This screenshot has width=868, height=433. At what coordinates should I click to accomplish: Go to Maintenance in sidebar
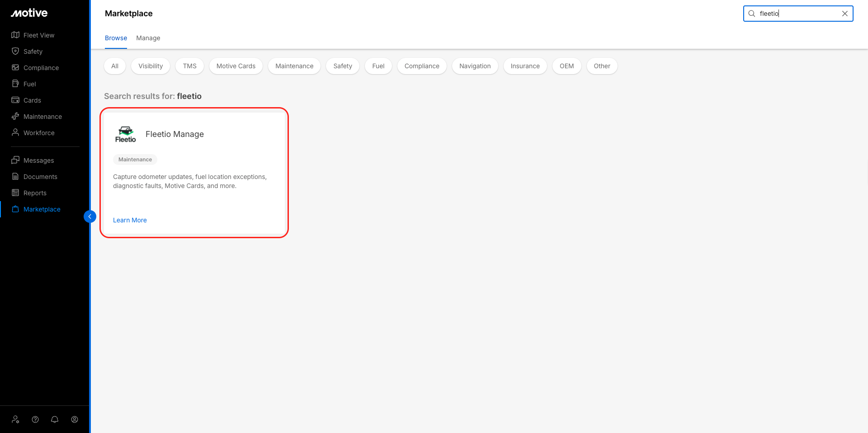42,117
